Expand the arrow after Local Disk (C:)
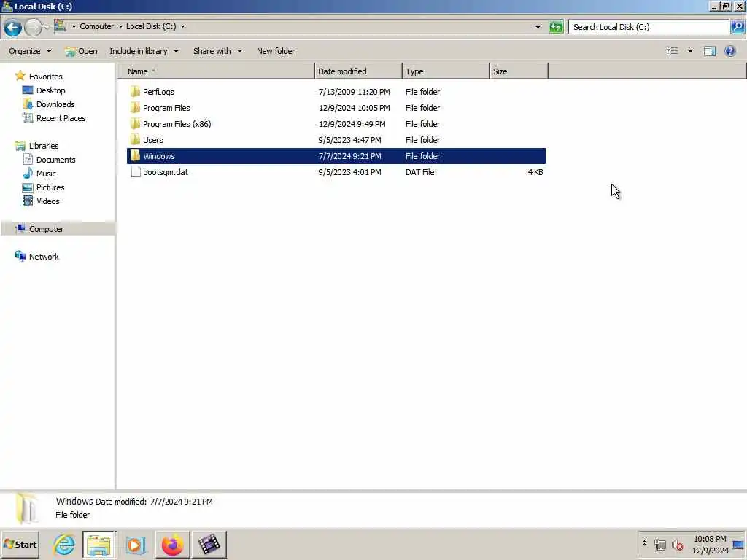Viewport: 747px width, 560px height. click(x=182, y=27)
